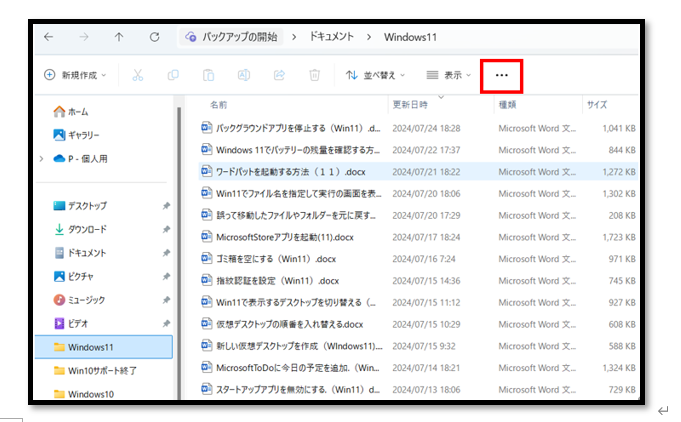Open デスクトップ quick access folder
Image resolution: width=681 pixels, height=422 pixels.
click(x=80, y=206)
